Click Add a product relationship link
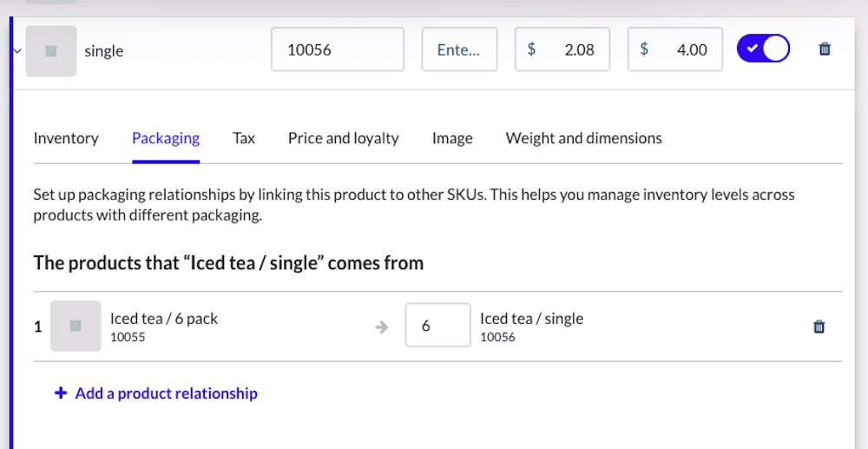This screenshot has width=868, height=449. tap(166, 393)
